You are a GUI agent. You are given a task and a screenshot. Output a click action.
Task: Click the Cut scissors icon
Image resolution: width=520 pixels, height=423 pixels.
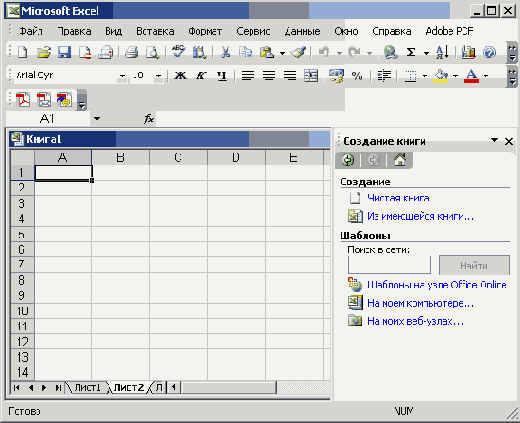pyautogui.click(x=225, y=52)
